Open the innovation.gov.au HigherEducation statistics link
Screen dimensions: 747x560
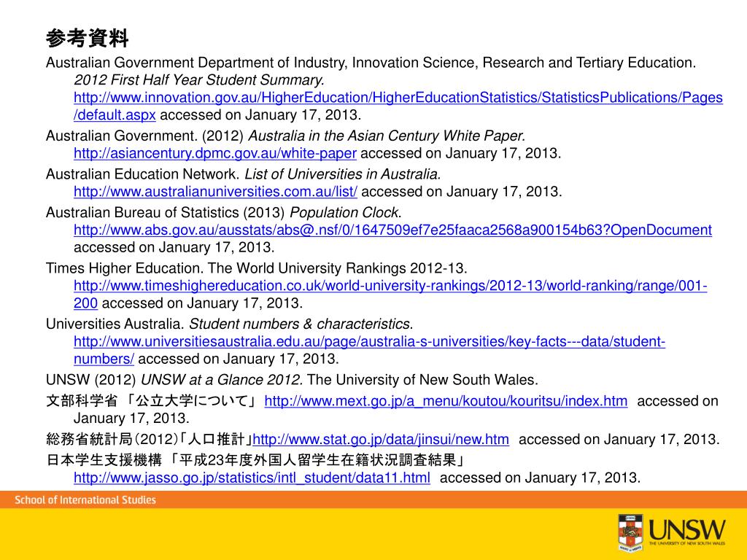[x=398, y=98]
